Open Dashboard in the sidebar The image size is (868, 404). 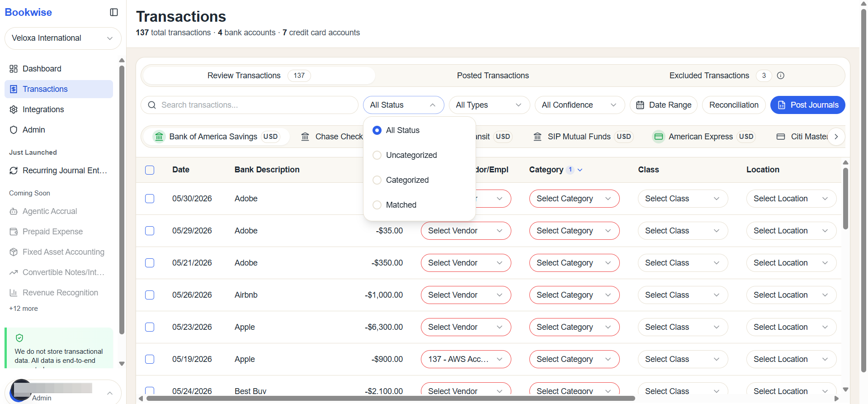pyautogui.click(x=59, y=69)
